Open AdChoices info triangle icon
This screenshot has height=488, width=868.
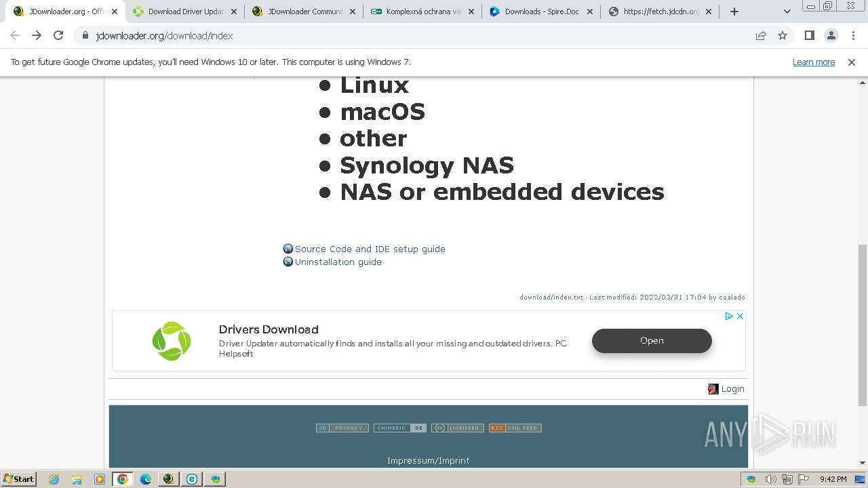click(x=729, y=316)
